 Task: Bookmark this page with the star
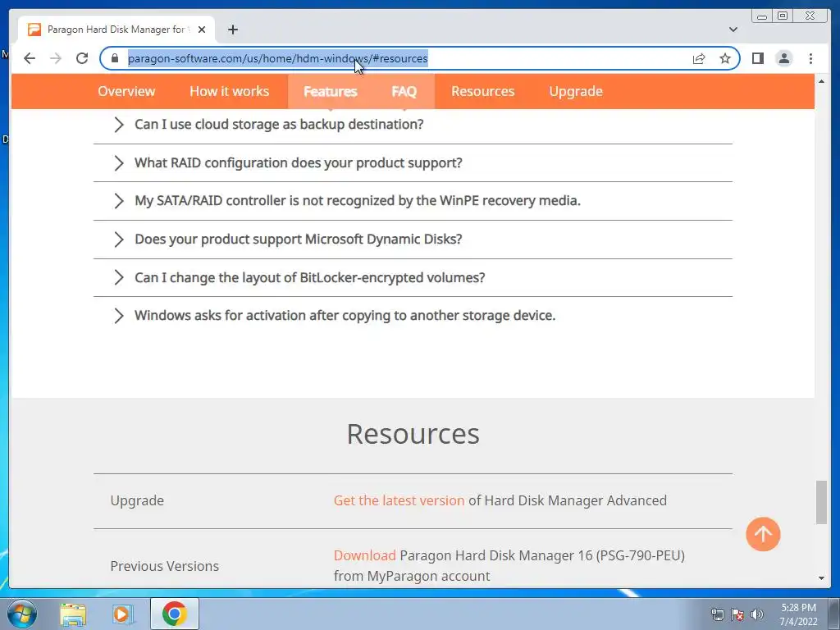(725, 58)
